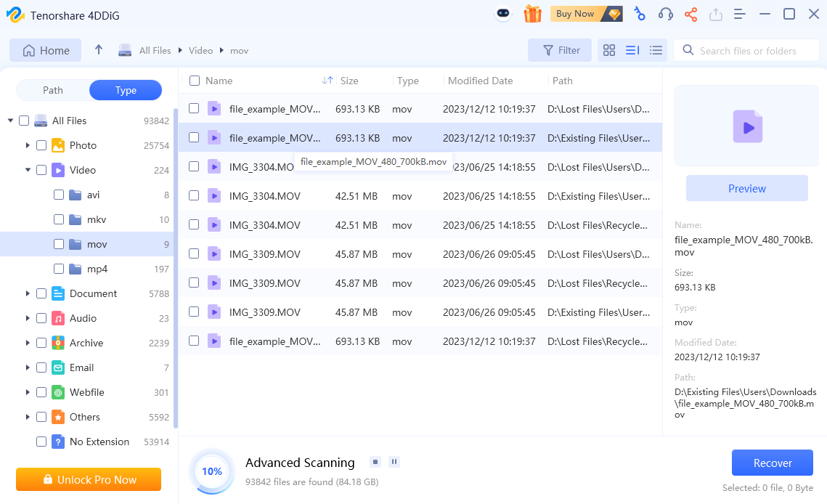The image size is (827, 504).
Task: Click the Webfile category icon
Action: (58, 393)
